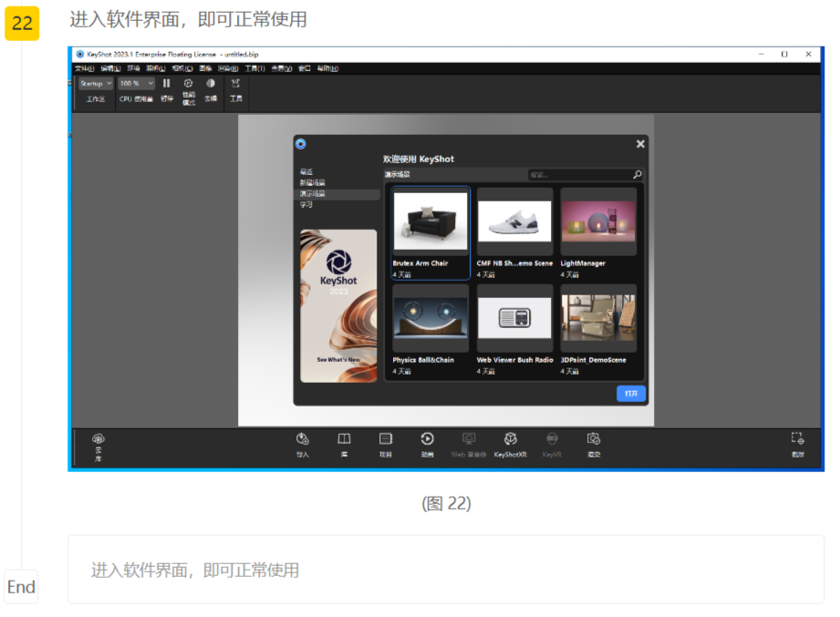Select the LightManager scene thumbnail
The width and height of the screenshot is (840, 617).
[x=598, y=221]
